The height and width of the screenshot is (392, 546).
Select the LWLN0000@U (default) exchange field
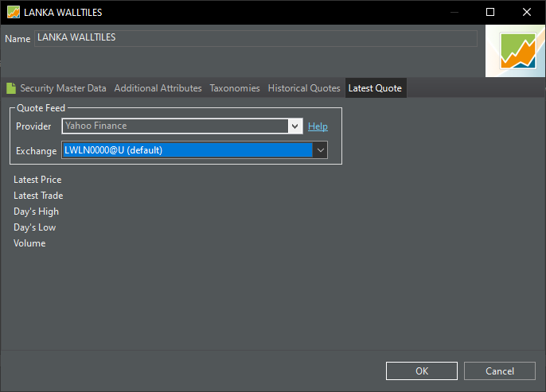[194, 150]
